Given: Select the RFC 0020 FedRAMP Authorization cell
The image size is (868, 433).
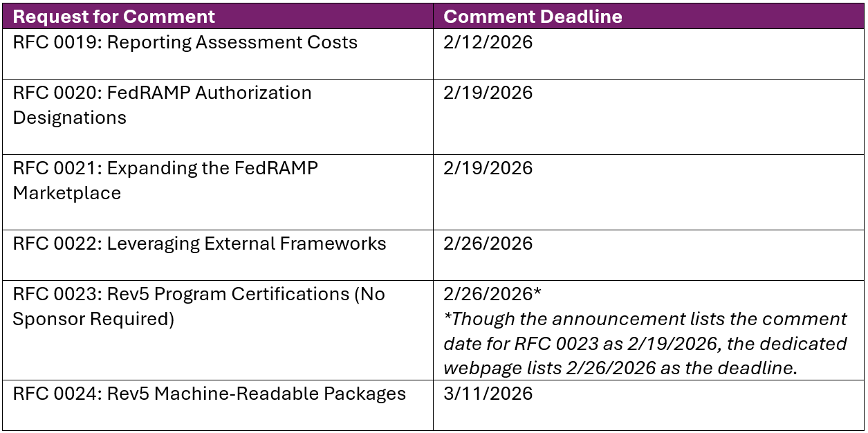Looking at the screenshot, I should [x=162, y=93].
